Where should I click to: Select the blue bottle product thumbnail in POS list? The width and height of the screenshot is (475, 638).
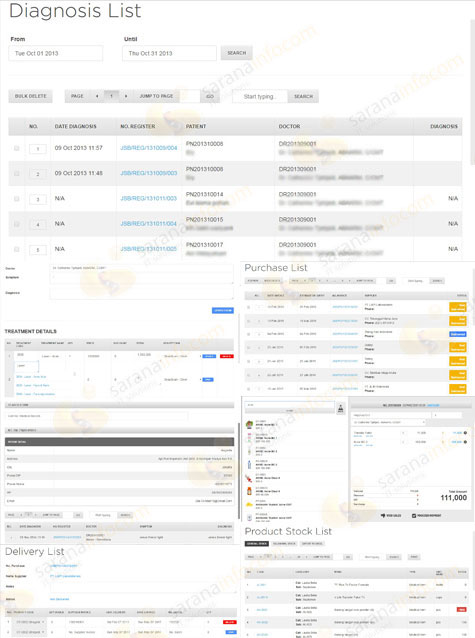[x=249, y=464]
